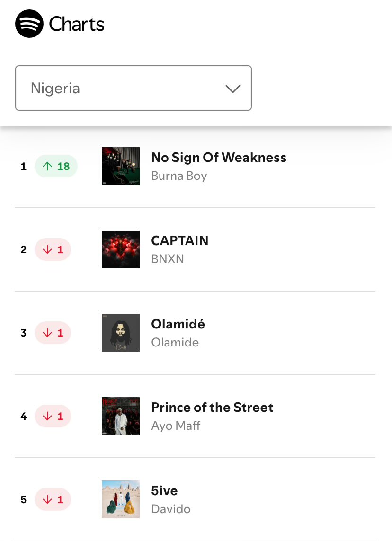Open No Sign Of Weakness album cover

click(x=121, y=166)
